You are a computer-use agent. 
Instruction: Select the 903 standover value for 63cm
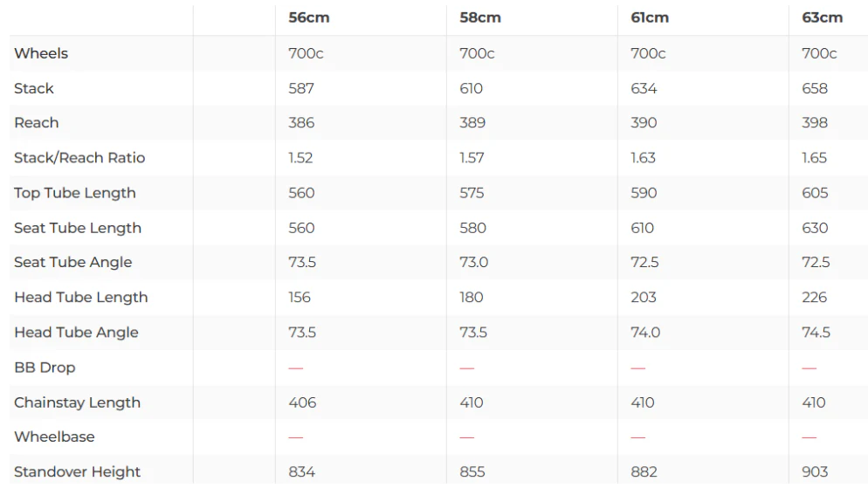(x=815, y=472)
